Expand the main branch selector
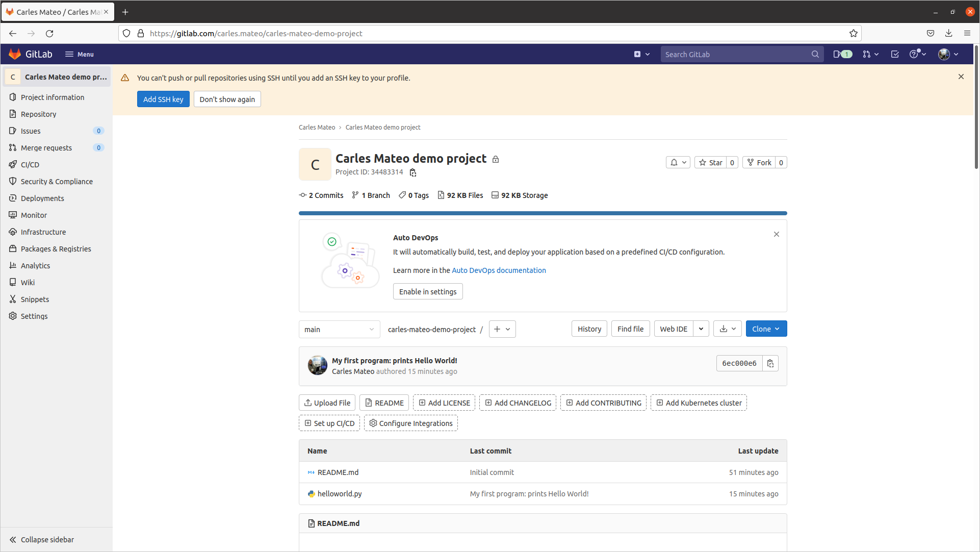This screenshot has width=980, height=552. tap(339, 329)
